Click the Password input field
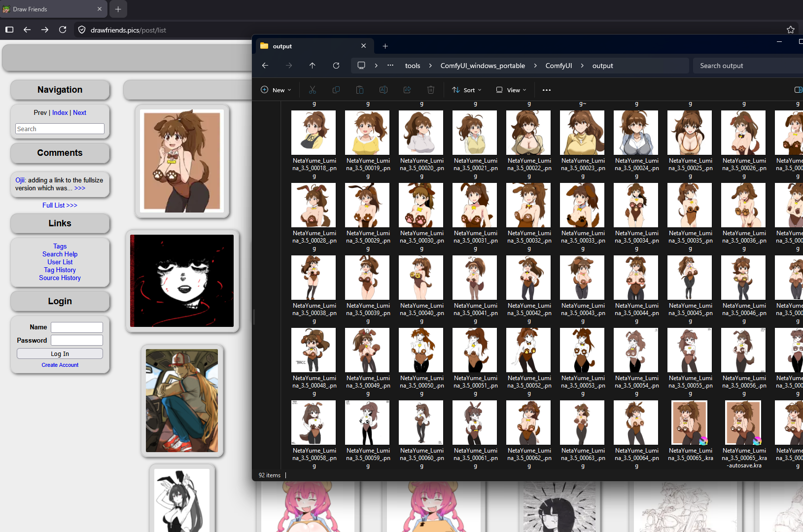803x532 pixels. (77, 340)
